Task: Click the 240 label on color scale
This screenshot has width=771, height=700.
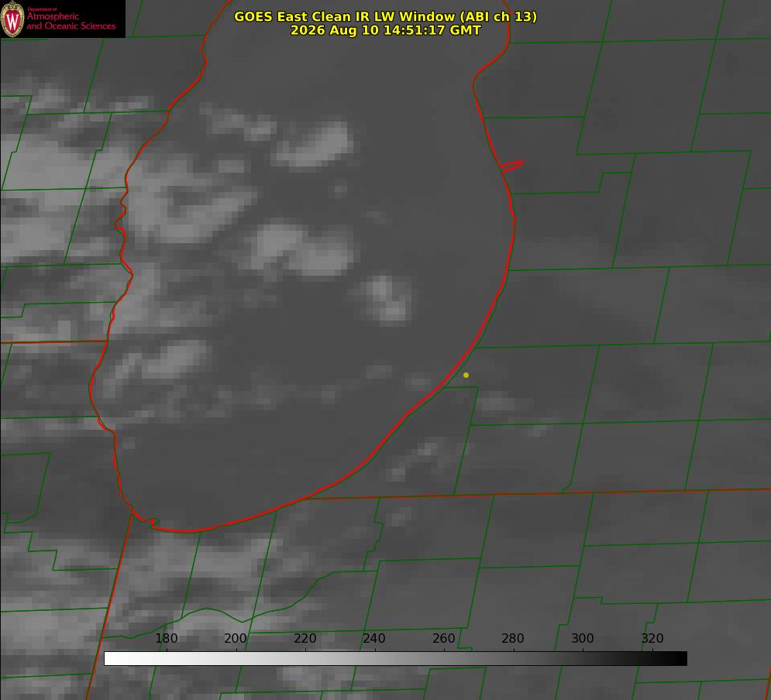Action: 374,638
